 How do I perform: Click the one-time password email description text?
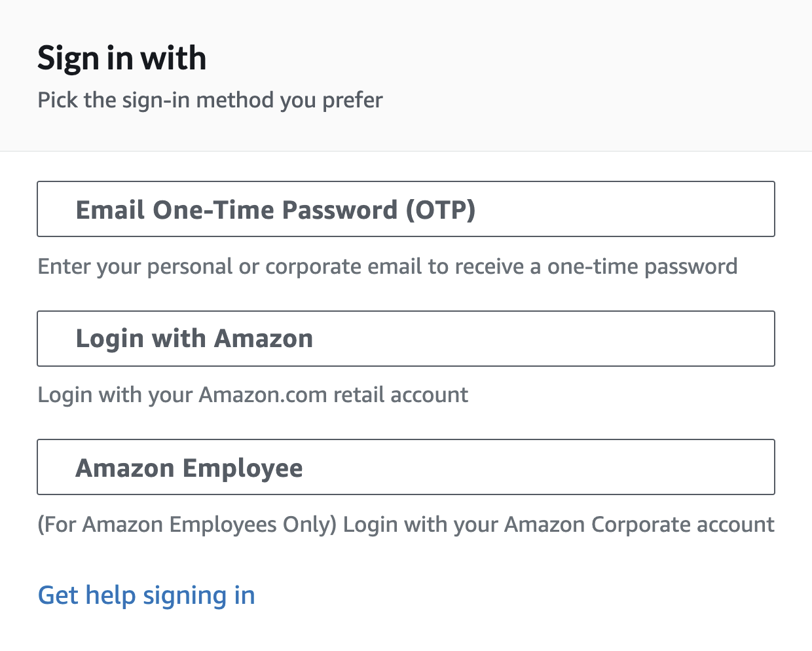click(388, 267)
